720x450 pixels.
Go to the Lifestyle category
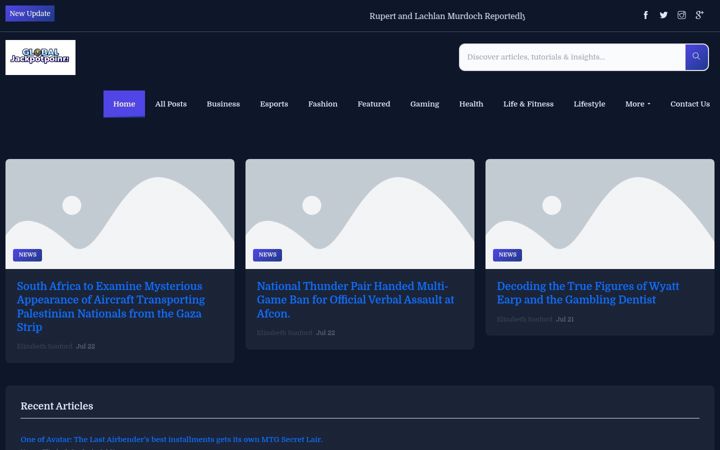coord(589,104)
